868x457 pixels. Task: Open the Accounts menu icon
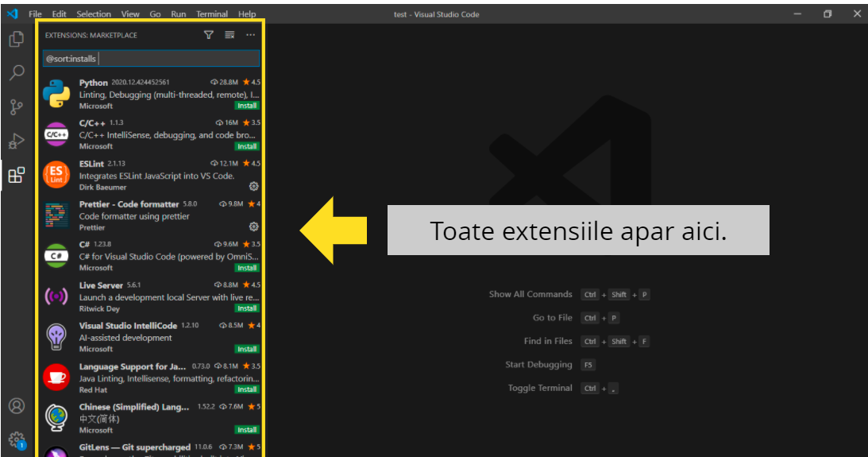click(17, 406)
